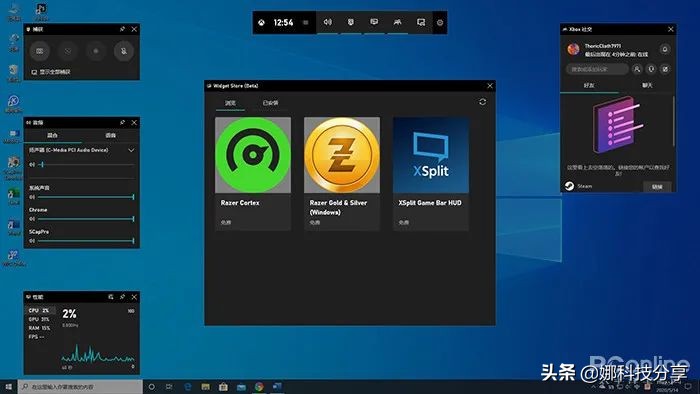The height and width of the screenshot is (394, 700).
Task: Switch to the Installed tab in Widget Store
Action: click(x=270, y=103)
